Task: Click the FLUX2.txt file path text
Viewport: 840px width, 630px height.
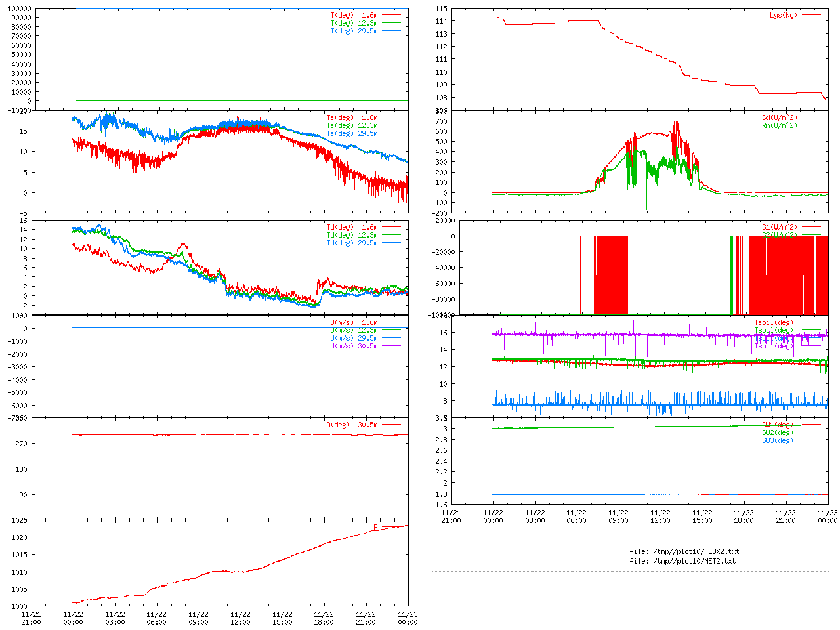Action: pyautogui.click(x=684, y=551)
